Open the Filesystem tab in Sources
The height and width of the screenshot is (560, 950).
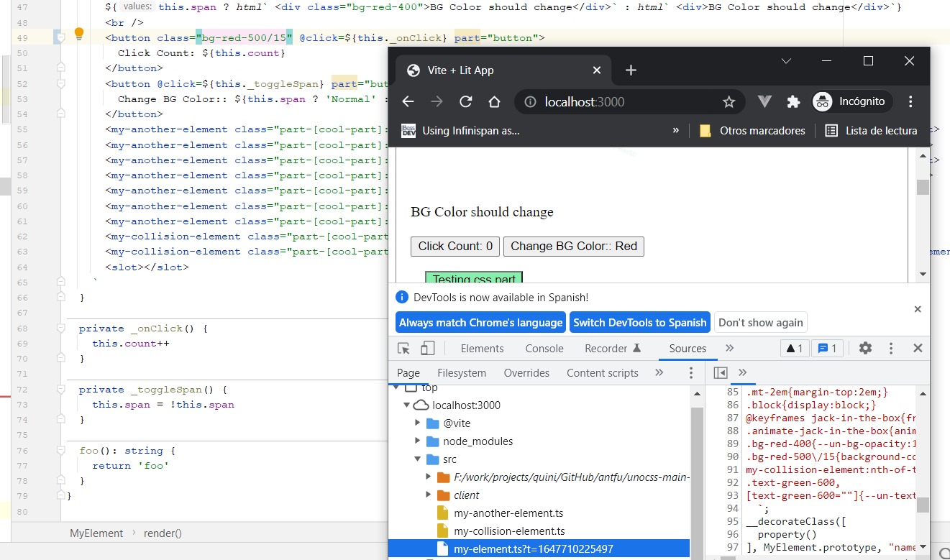462,372
